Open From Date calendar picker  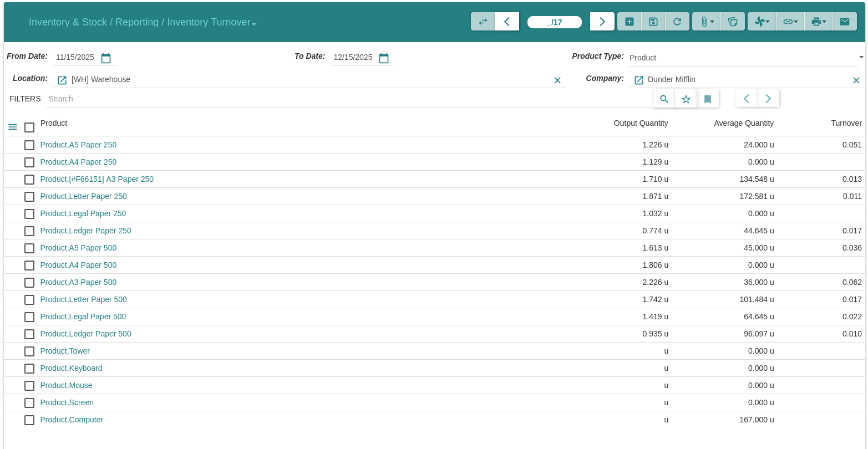click(x=106, y=58)
